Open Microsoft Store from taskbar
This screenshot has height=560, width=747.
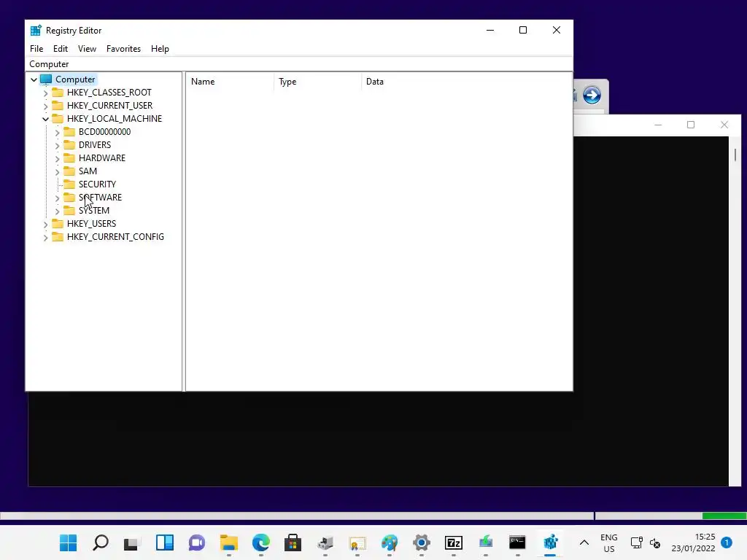point(293,542)
